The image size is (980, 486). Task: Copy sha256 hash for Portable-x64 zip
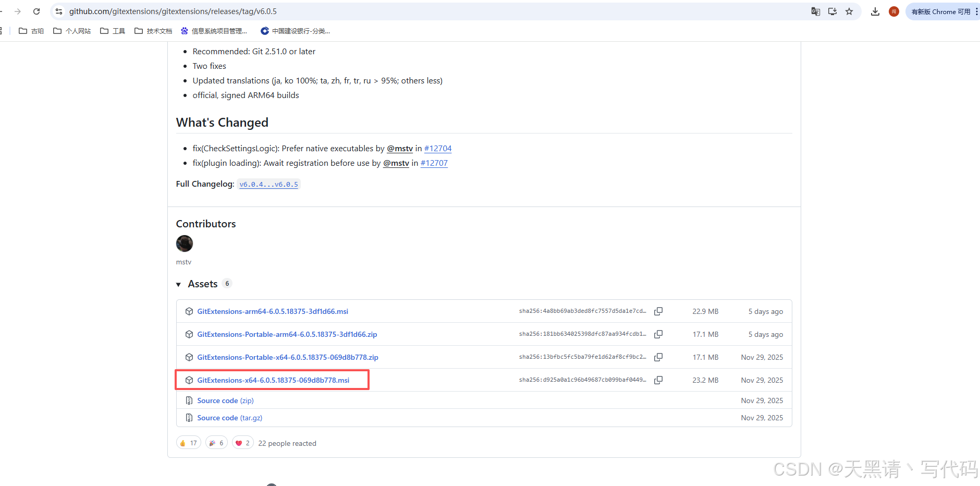658,357
